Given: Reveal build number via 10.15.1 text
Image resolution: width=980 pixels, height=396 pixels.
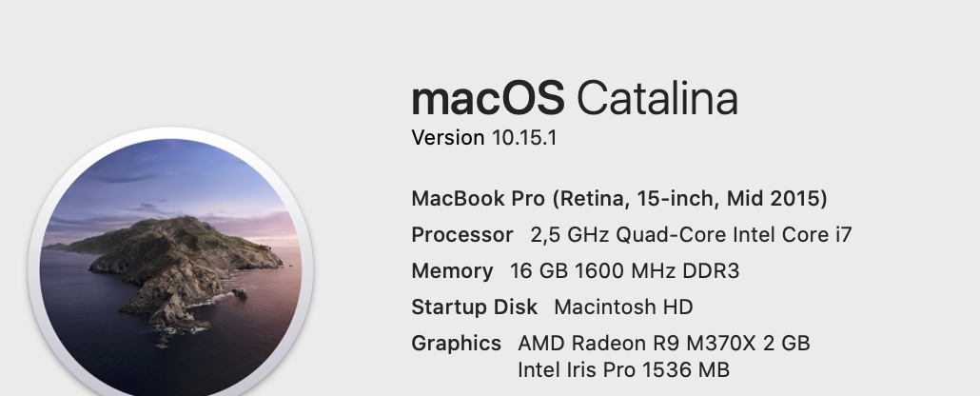Looking at the screenshot, I should coord(524,137).
